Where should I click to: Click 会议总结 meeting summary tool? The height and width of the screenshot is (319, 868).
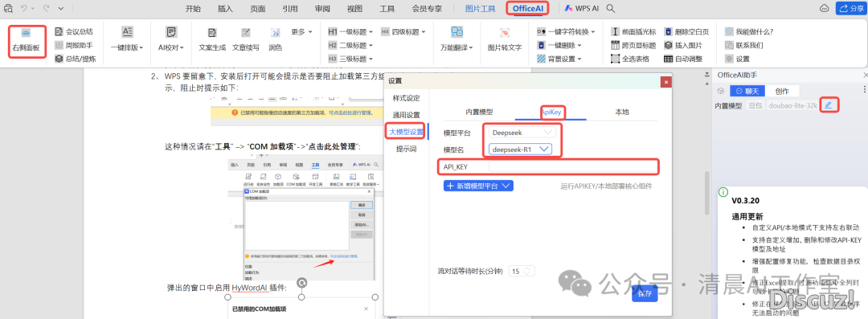click(74, 31)
